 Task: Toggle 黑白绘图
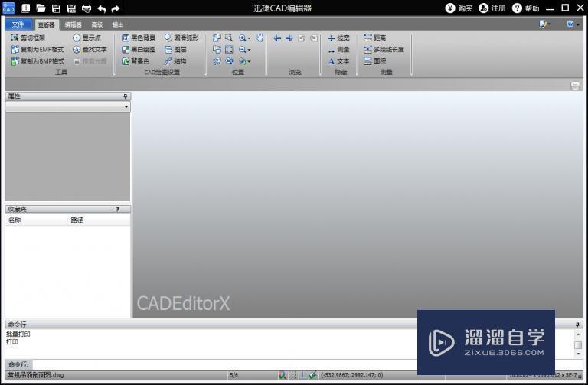139,49
